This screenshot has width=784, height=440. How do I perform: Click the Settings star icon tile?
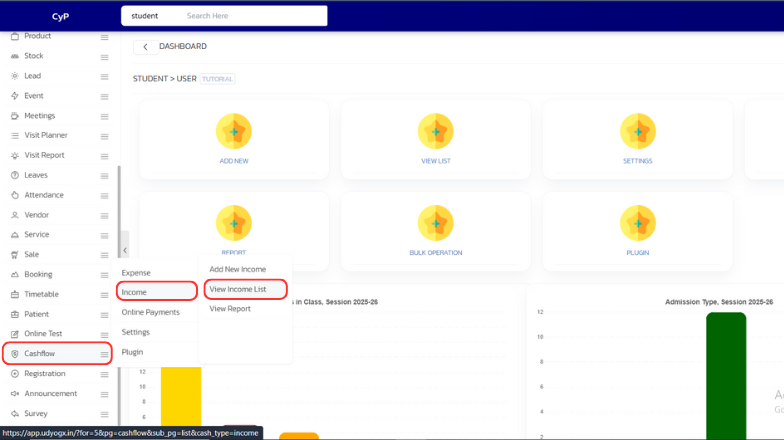[638, 131]
